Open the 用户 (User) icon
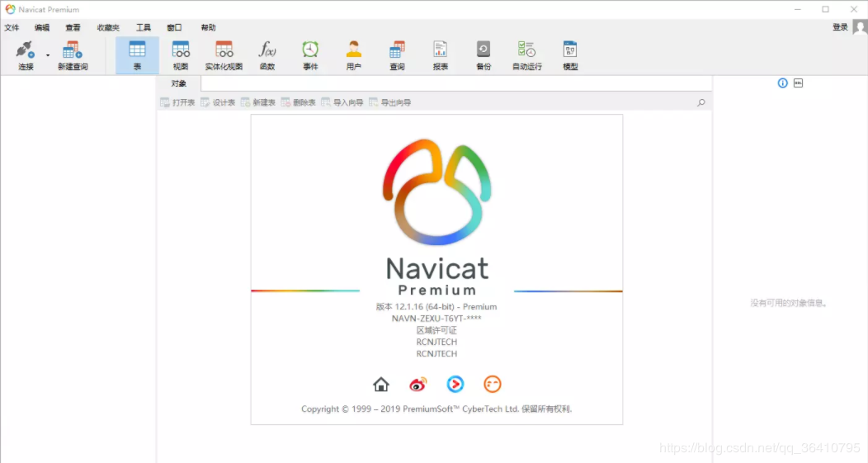868x463 pixels. coord(354,55)
